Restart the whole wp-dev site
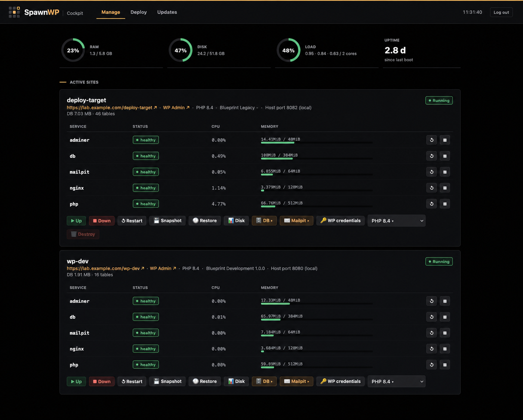 (132, 382)
